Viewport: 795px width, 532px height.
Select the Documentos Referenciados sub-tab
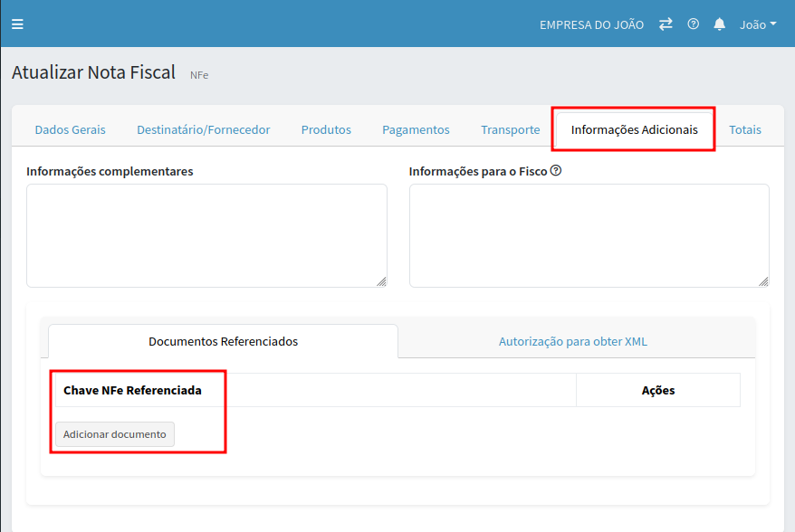tap(223, 341)
